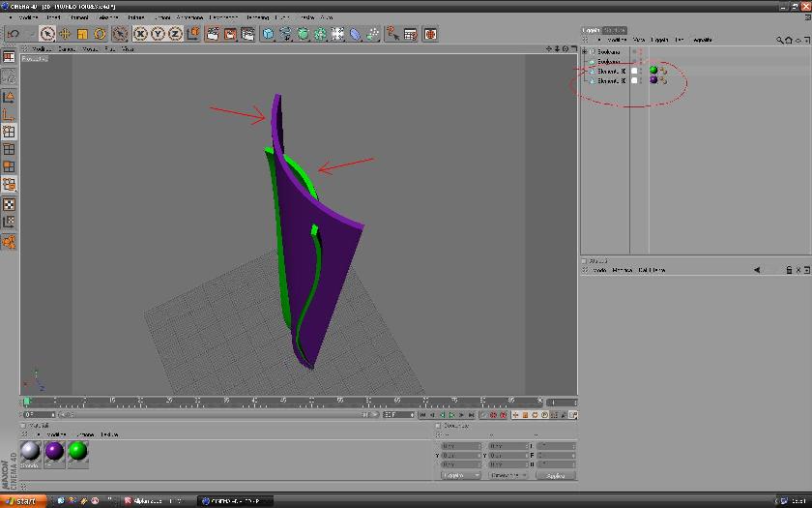Open the white scene and light objects palette

(x=337, y=34)
